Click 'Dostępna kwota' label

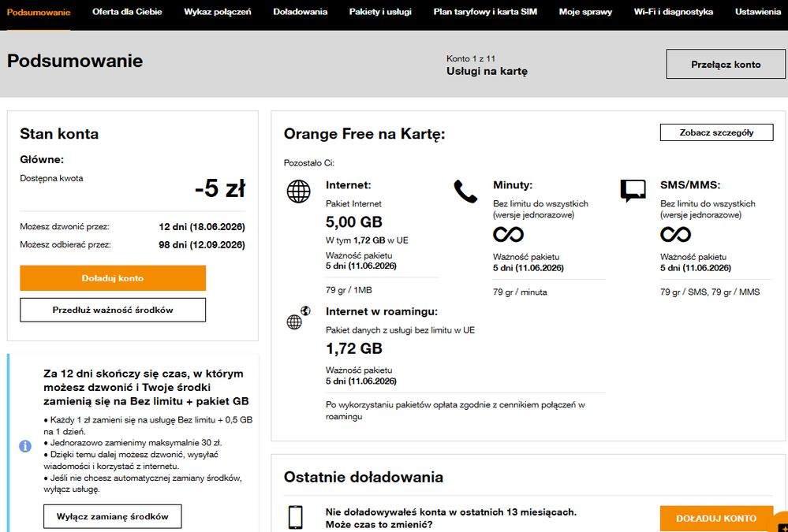pyautogui.click(x=52, y=178)
